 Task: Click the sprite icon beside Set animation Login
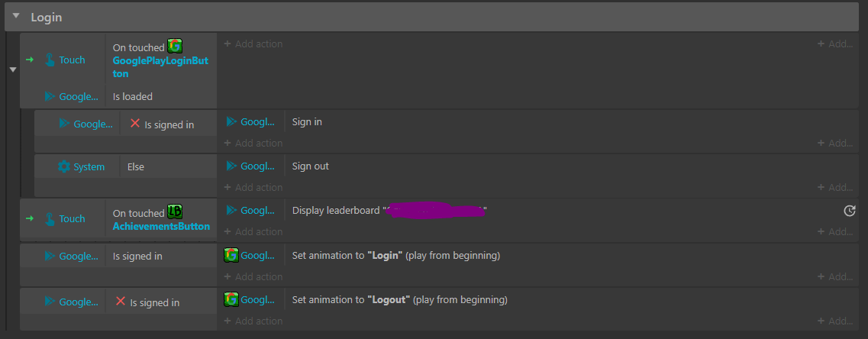click(231, 255)
